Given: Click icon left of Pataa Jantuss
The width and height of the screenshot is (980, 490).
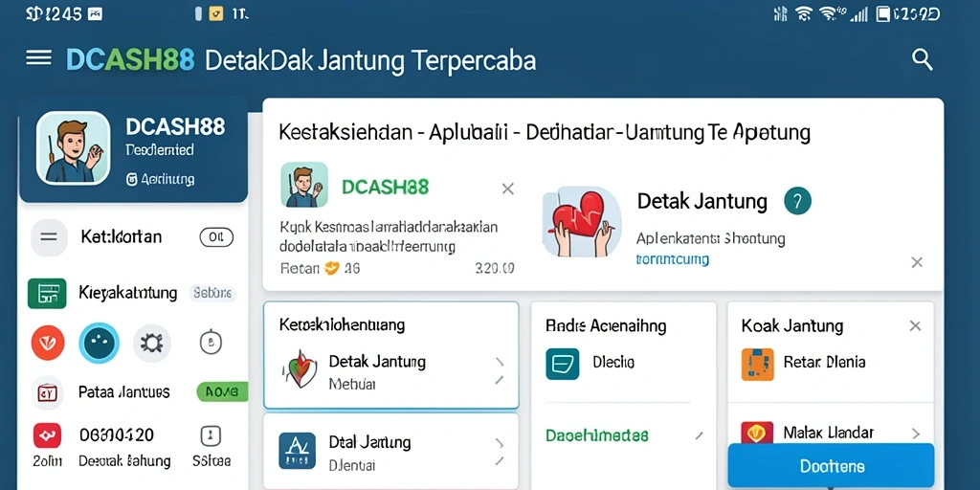Looking at the screenshot, I should [x=48, y=392].
